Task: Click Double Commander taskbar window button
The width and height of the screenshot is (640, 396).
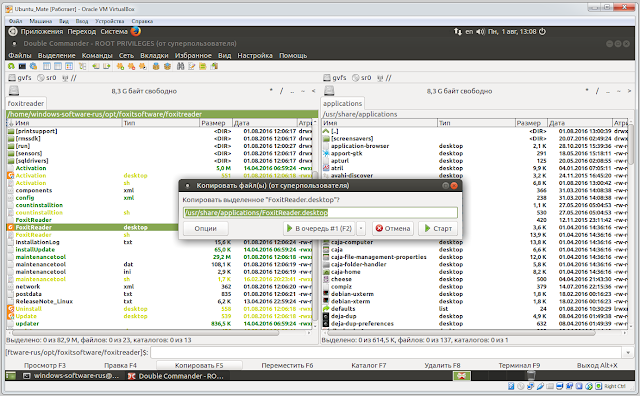Action: 176,376
